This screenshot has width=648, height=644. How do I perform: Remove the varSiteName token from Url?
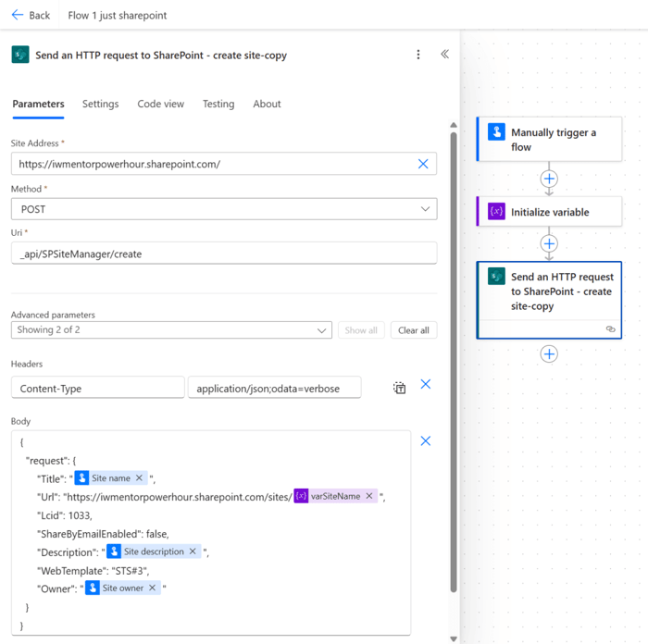click(369, 496)
